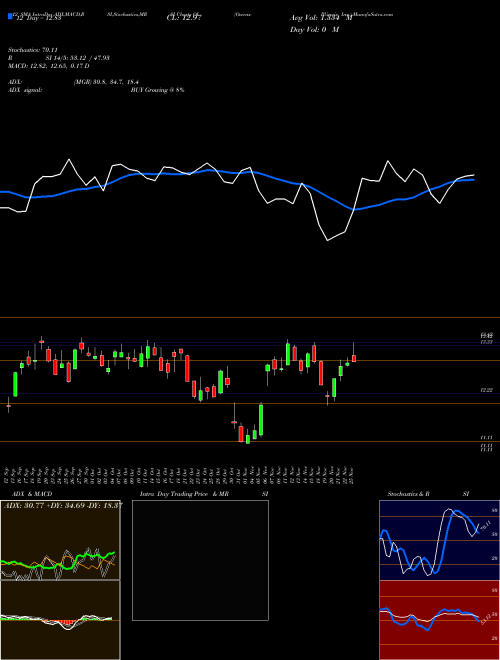Click the red RSI mini chart
The width and height of the screenshot is (500, 660).
(439, 620)
